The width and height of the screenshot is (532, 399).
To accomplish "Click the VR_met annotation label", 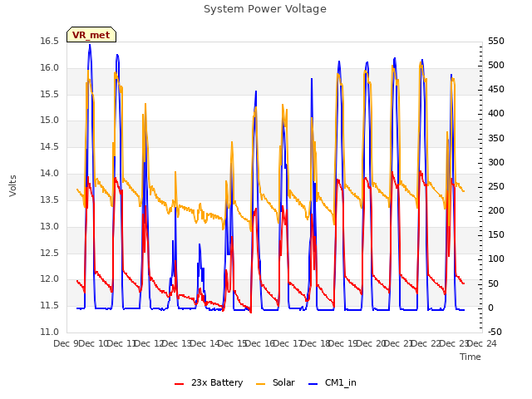I will coord(91,35).
